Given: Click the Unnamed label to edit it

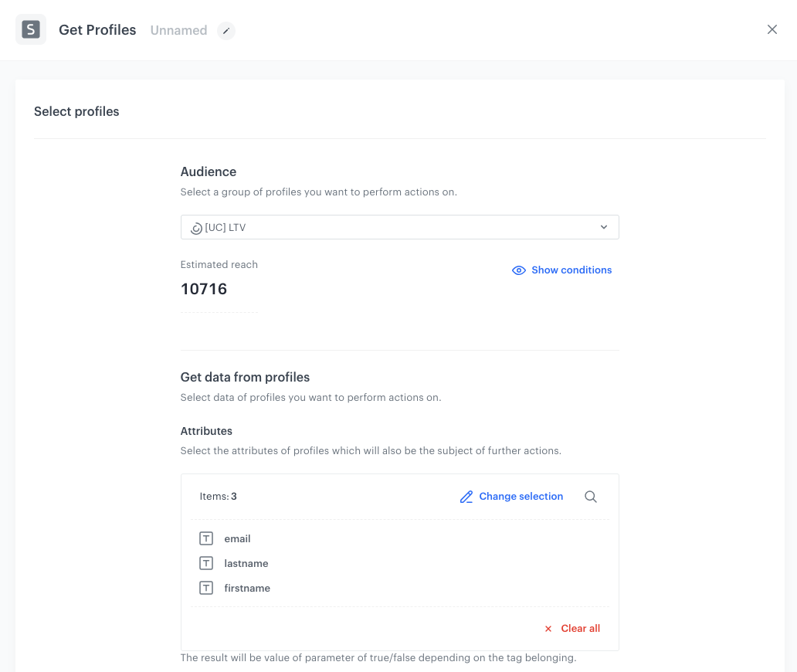Looking at the screenshot, I should click(x=178, y=30).
